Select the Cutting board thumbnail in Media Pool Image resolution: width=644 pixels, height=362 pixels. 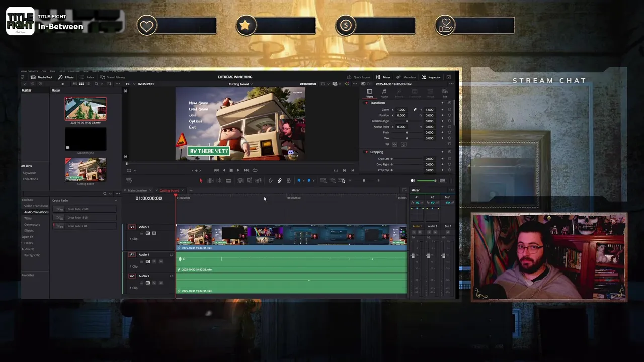(86, 169)
